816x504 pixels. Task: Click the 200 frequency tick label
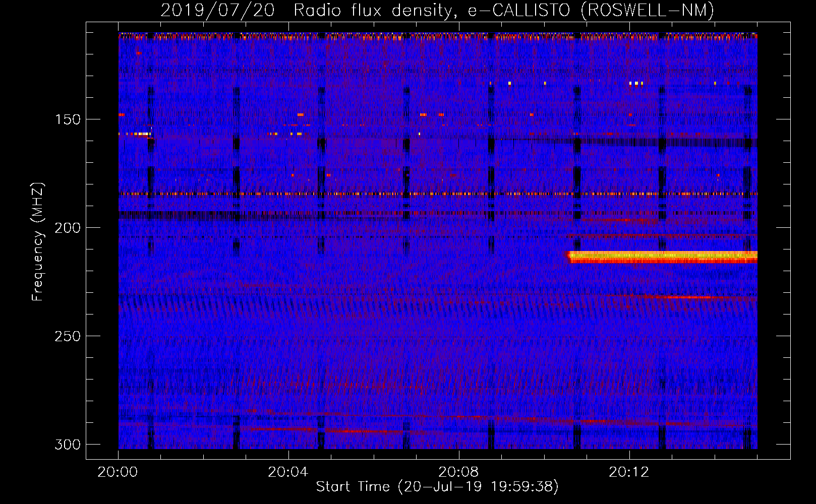click(68, 228)
